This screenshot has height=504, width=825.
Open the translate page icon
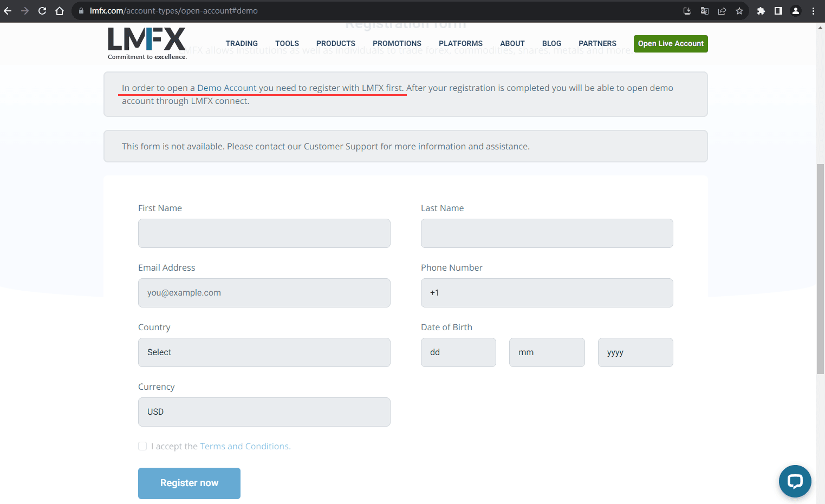[705, 11]
